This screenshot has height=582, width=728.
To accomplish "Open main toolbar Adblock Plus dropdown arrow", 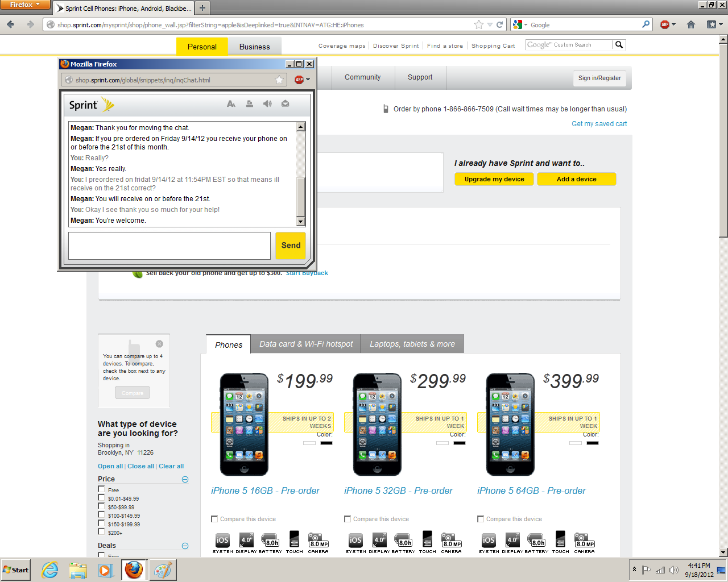I will tap(673, 24).
